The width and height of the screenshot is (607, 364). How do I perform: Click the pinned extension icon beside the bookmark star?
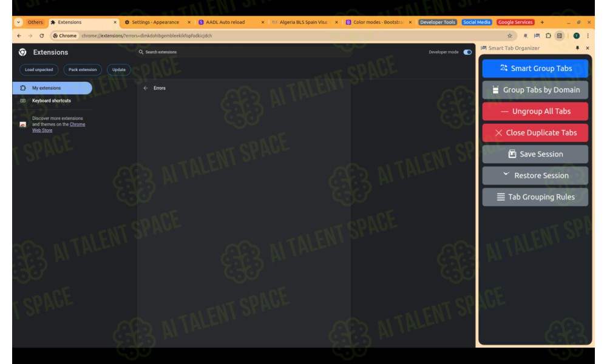pos(525,36)
